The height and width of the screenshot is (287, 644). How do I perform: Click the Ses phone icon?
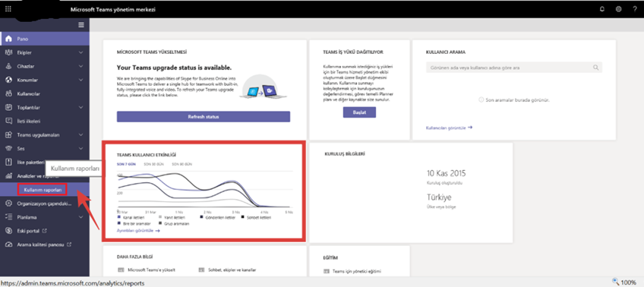click(x=8, y=148)
